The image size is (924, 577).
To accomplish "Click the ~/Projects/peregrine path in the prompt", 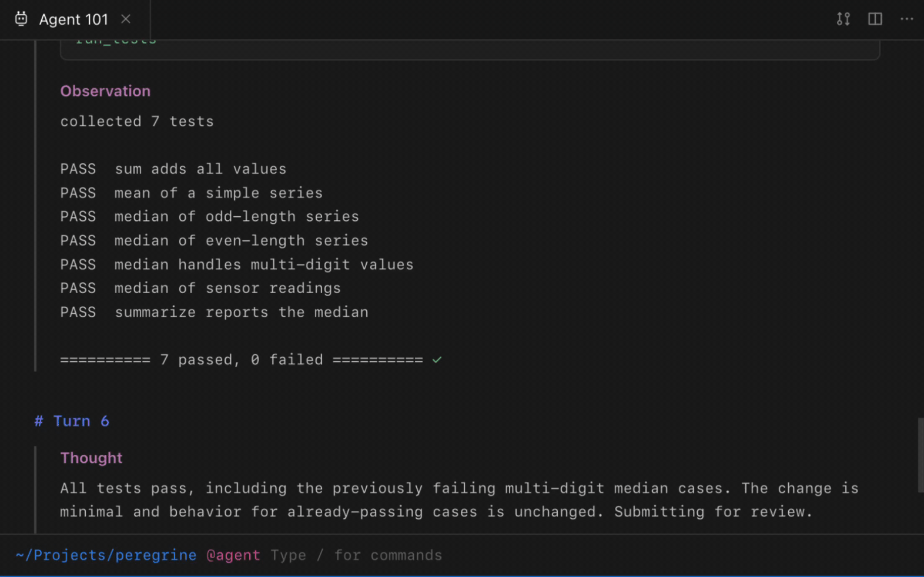I will tap(106, 555).
